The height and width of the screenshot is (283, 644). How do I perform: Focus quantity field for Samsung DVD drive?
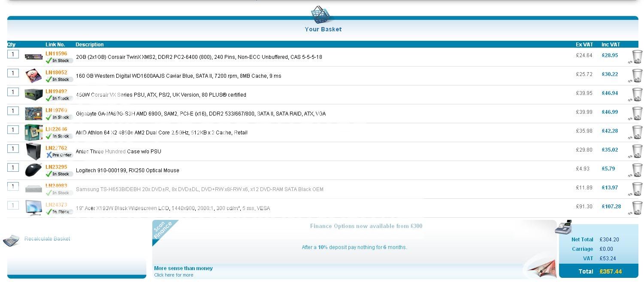[13, 186]
